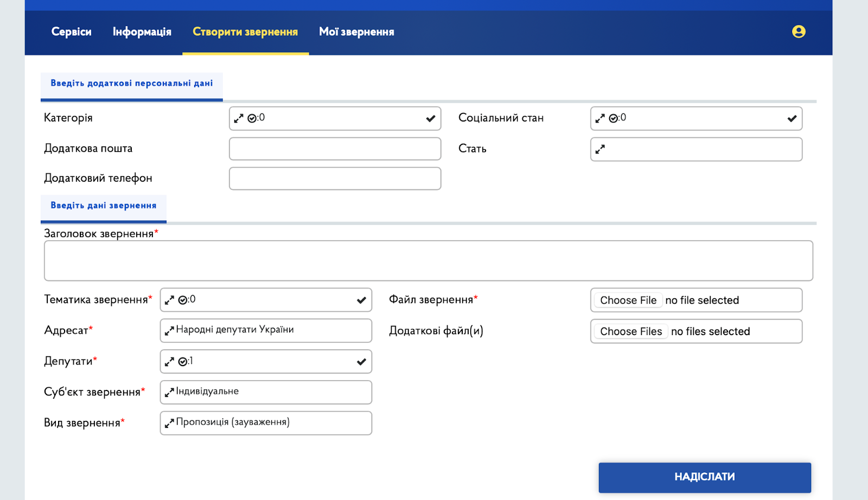Focus the Заголовок звернення text area
This screenshot has width=868, height=500.
click(428, 261)
